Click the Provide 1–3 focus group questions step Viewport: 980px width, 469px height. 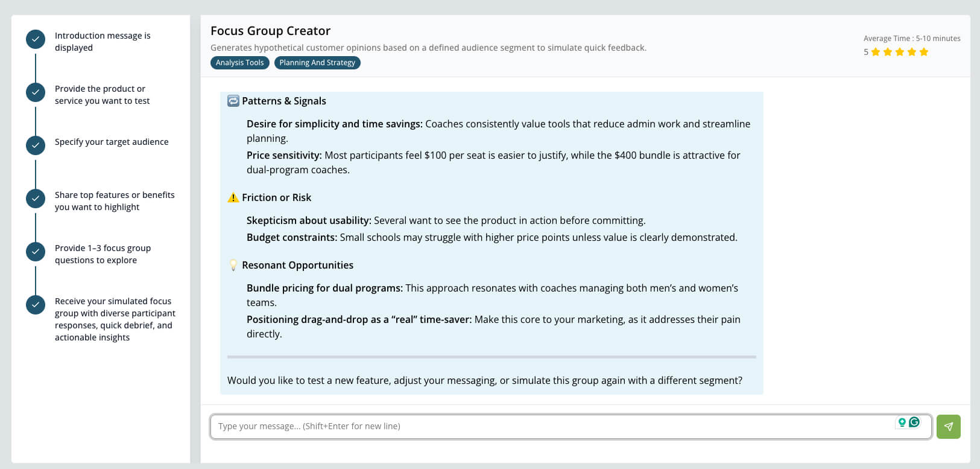coord(35,251)
